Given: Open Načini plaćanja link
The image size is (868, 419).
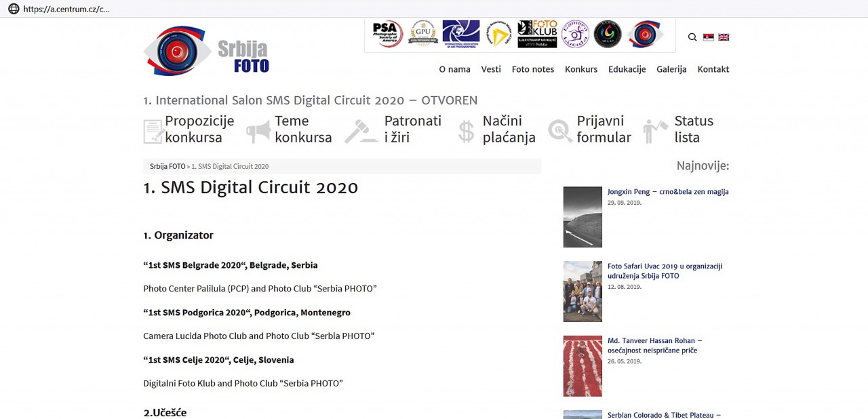Looking at the screenshot, I should click(x=509, y=129).
